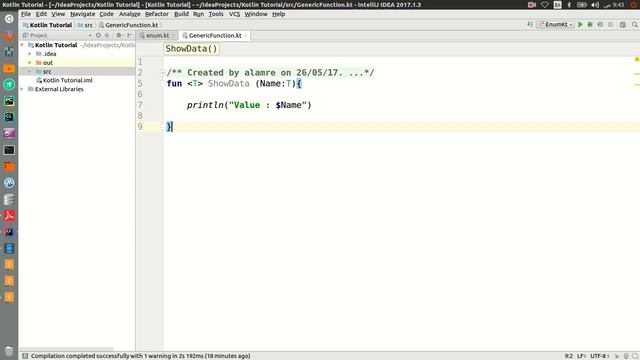Viewport: 640px width, 360px height.
Task: Toggle tool window bars icon in status bar
Action: pos(25,356)
